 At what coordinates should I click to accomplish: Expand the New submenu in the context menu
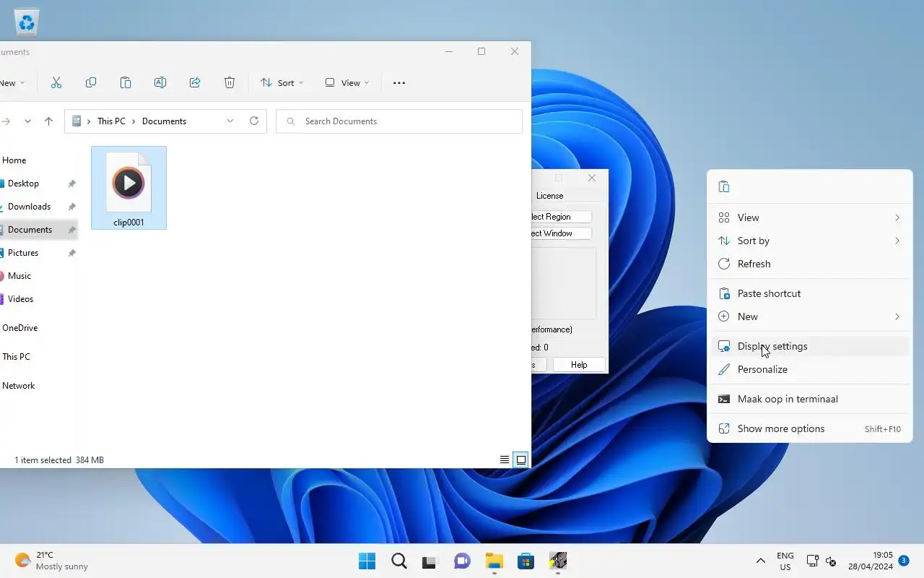pos(810,316)
